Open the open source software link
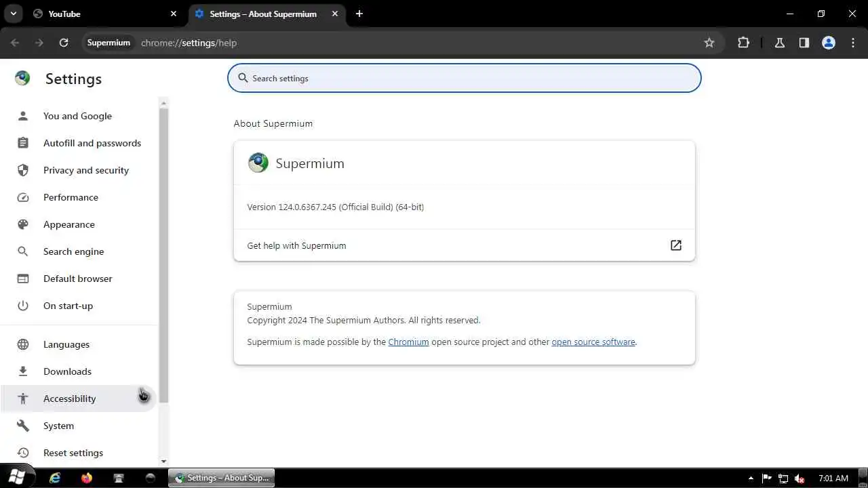868x488 pixels. point(593,342)
